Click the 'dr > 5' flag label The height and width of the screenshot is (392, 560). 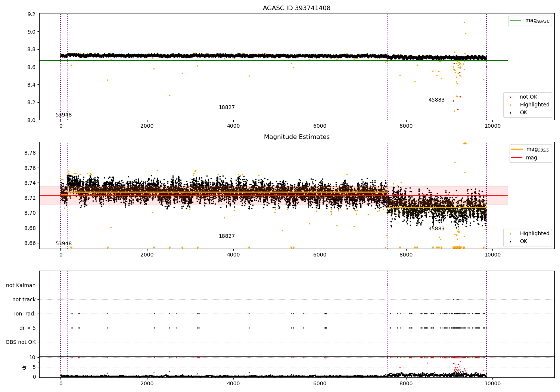pyautogui.click(x=28, y=328)
